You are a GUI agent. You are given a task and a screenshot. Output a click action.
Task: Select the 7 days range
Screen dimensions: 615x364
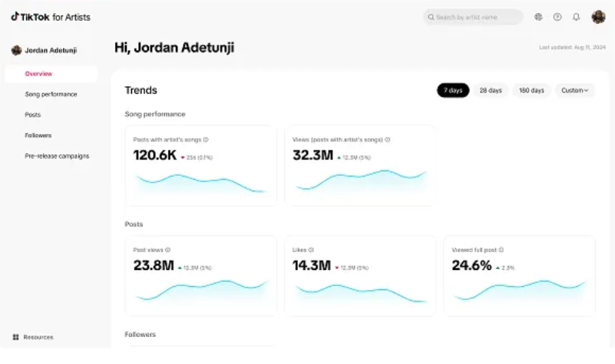[453, 90]
